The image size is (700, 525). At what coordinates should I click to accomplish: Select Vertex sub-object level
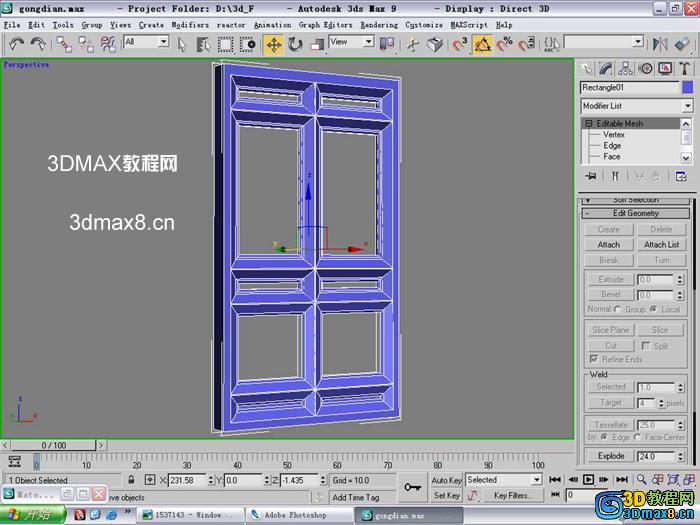coord(613,134)
